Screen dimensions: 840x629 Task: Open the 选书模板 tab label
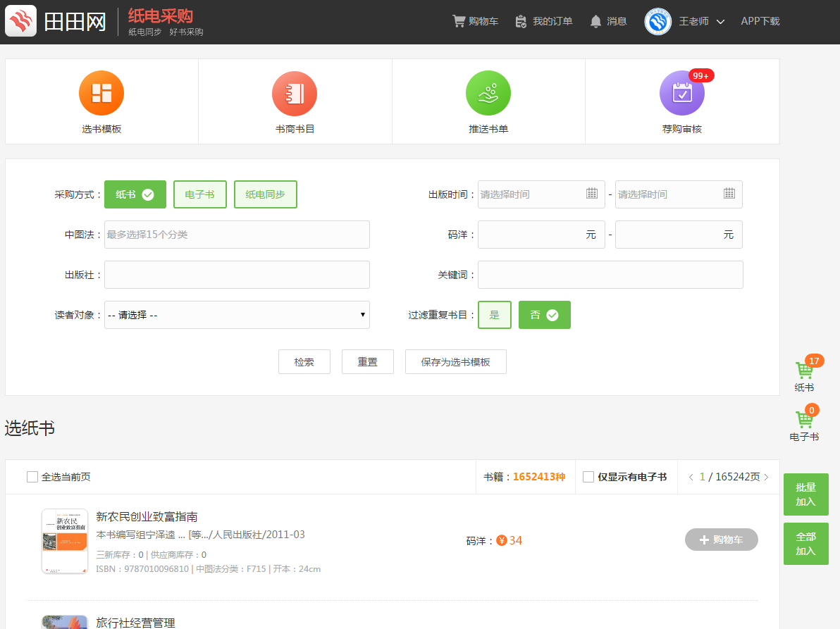[101, 129]
